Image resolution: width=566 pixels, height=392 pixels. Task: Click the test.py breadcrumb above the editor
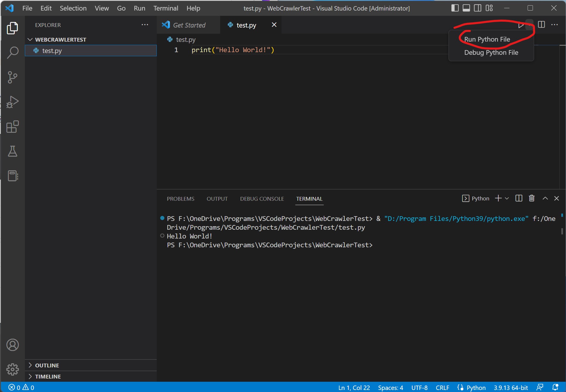coord(182,40)
